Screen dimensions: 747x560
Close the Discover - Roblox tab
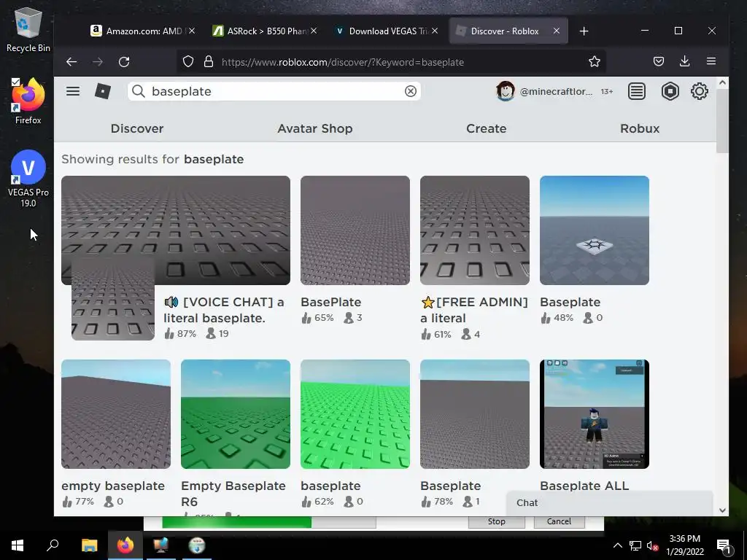[x=556, y=31]
